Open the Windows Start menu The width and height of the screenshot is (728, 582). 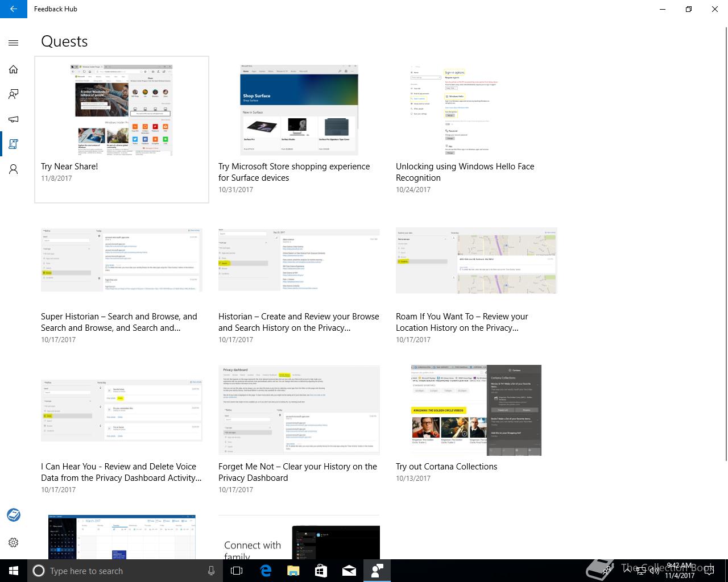point(14,571)
